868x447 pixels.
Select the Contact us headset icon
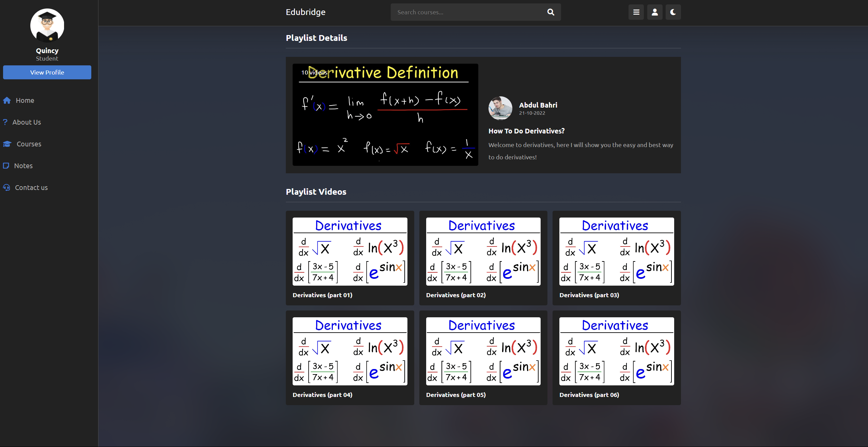(x=6, y=188)
